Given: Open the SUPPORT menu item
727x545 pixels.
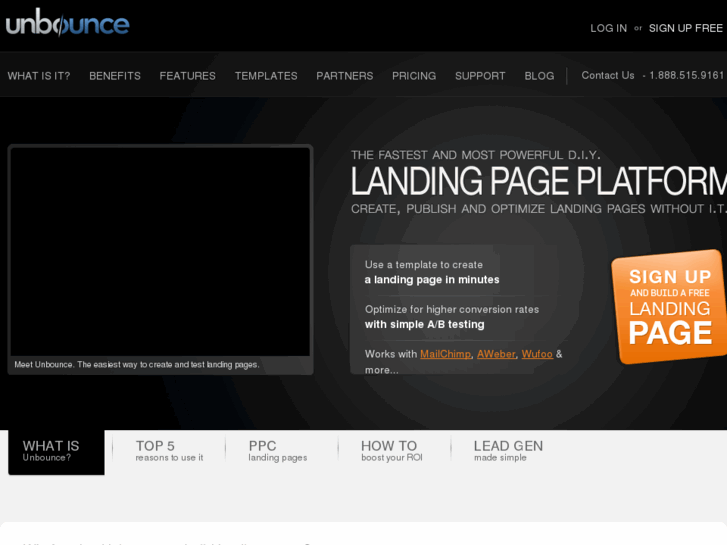Looking at the screenshot, I should coord(480,76).
